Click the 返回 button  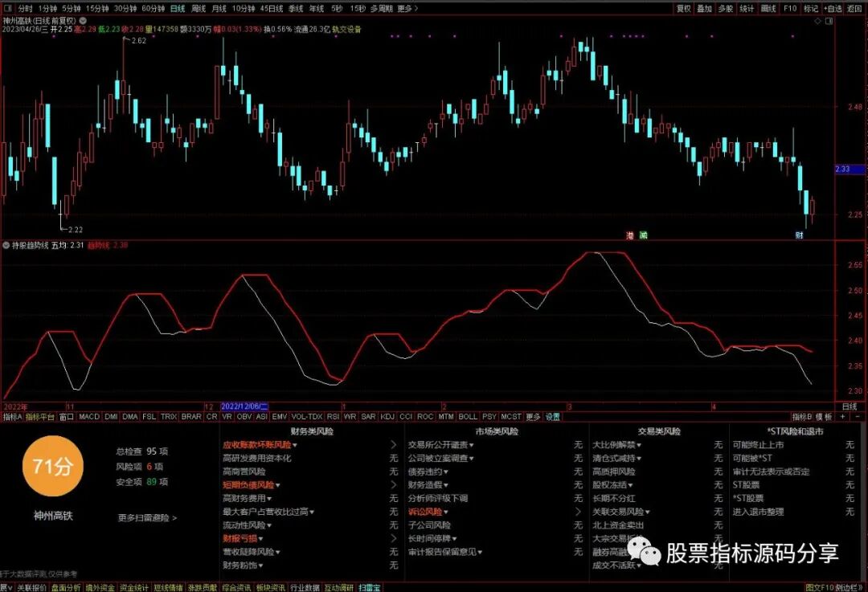(x=854, y=8)
